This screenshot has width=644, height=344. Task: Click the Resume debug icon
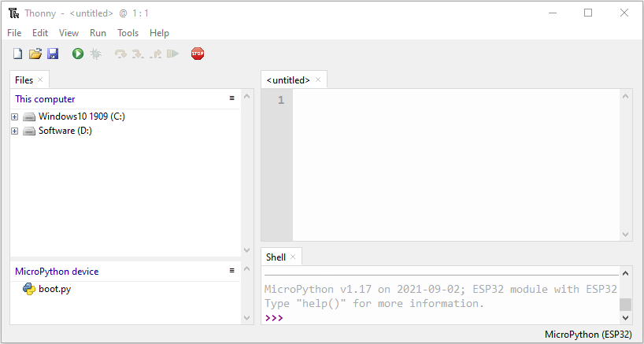pos(173,54)
